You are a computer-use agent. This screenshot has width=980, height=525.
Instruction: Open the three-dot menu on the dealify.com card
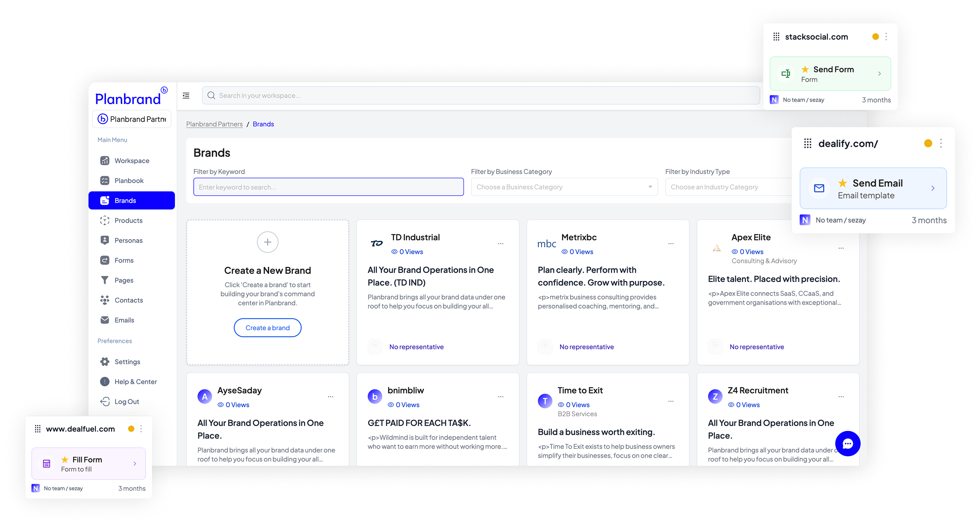tap(941, 144)
